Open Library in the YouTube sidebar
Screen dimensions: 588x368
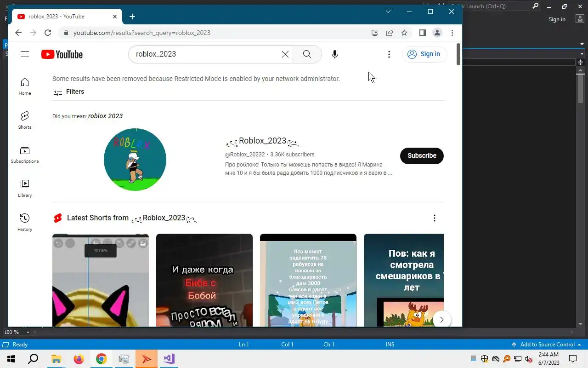tap(25, 188)
